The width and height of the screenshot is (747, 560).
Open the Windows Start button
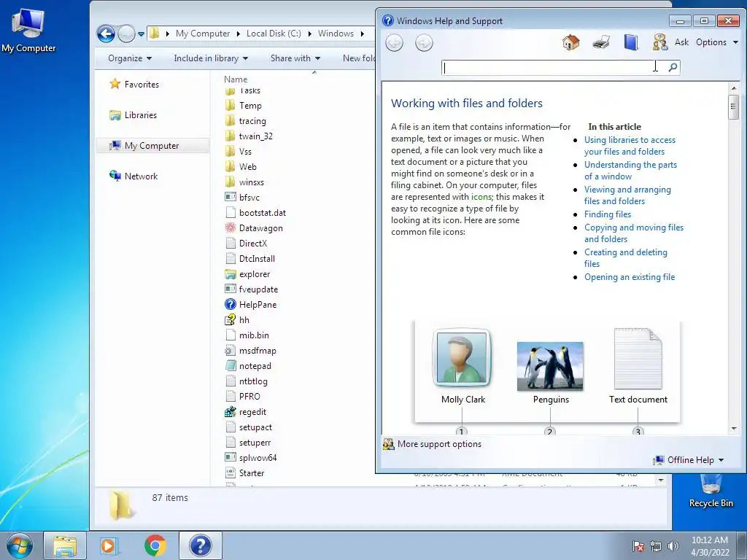click(20, 545)
